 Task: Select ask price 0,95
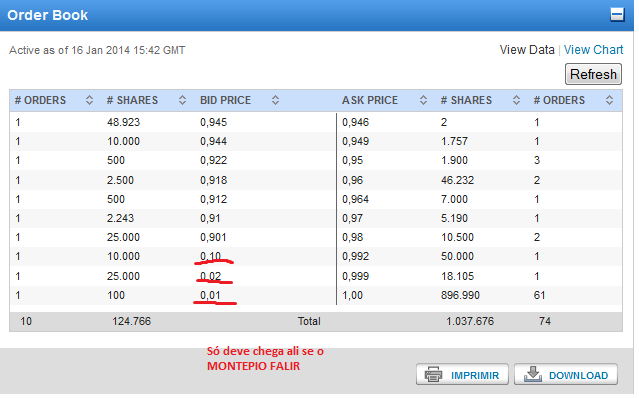tap(352, 161)
